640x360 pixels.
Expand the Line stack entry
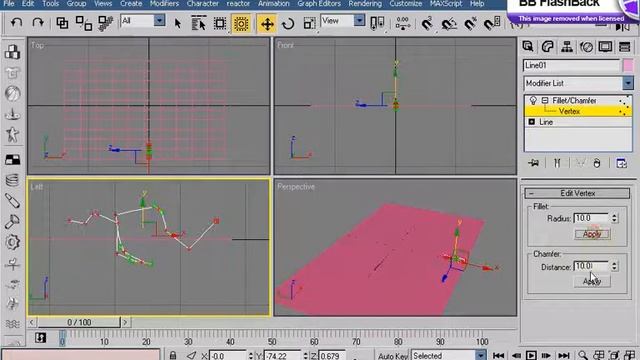pyautogui.click(x=531, y=122)
